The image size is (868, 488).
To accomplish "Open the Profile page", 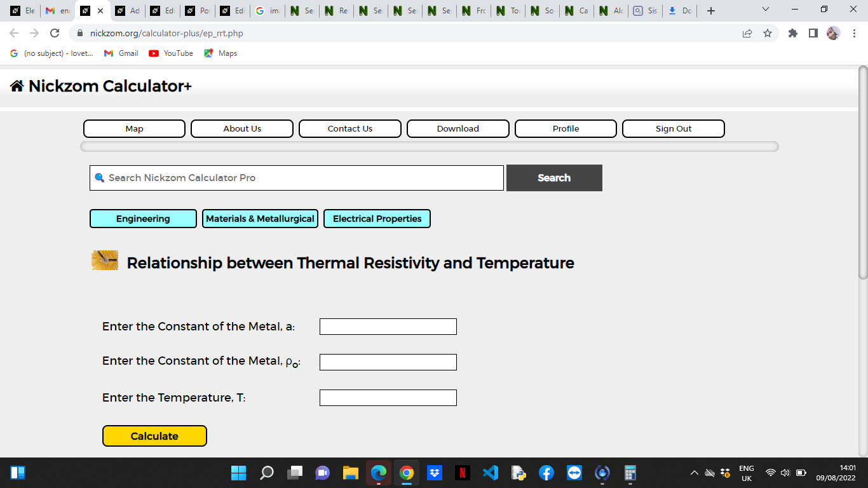I will coord(566,128).
